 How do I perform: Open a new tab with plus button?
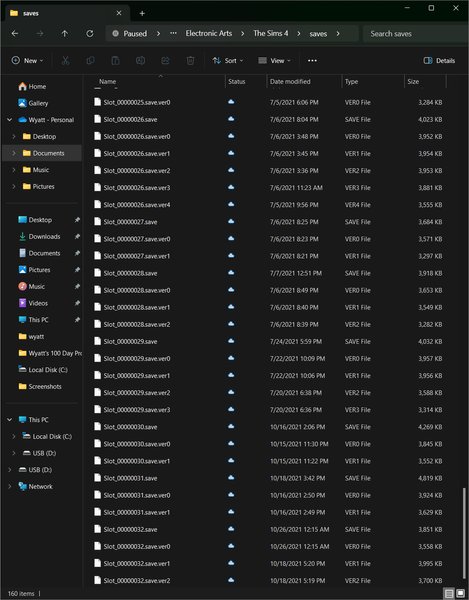(142, 13)
